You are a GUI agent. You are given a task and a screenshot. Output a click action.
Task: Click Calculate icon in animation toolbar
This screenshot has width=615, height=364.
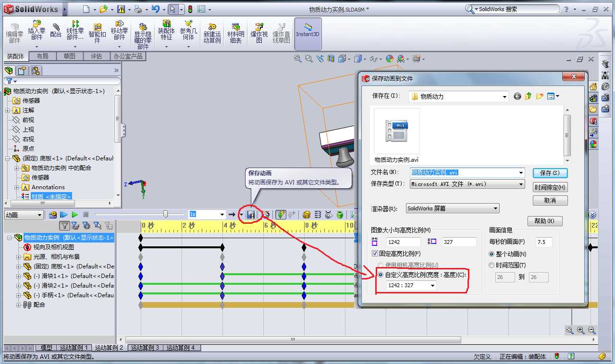click(53, 215)
